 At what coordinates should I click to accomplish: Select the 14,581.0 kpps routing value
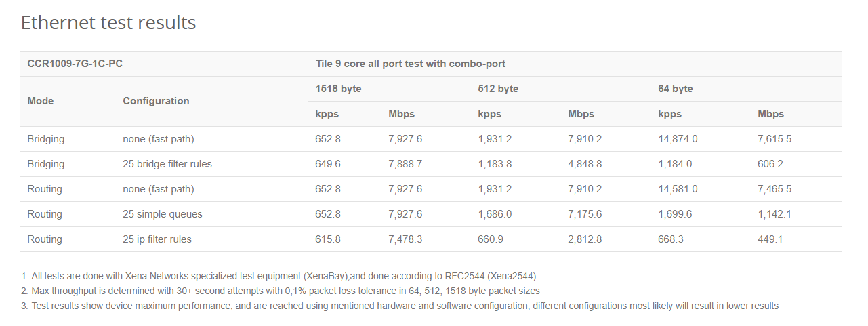point(678,189)
